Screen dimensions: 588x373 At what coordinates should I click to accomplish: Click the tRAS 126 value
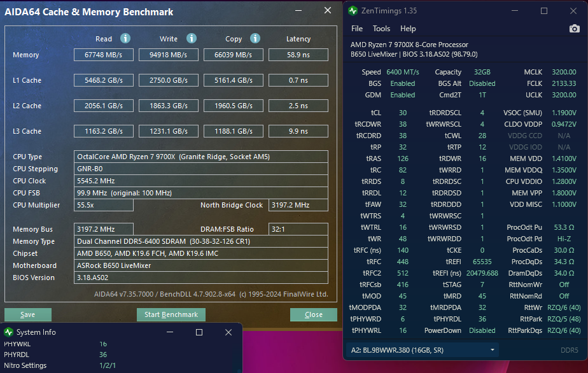[x=403, y=158]
